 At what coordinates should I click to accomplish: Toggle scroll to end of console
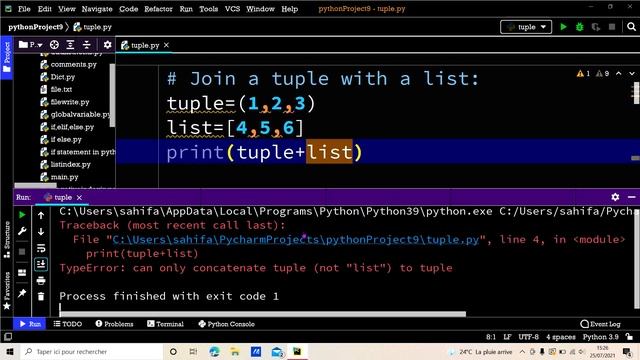coord(41,264)
